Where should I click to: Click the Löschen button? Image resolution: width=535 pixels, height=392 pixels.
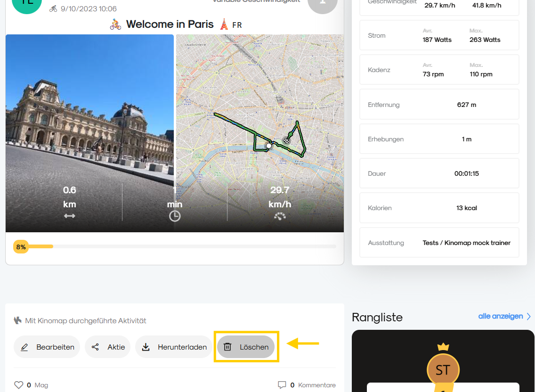246,347
